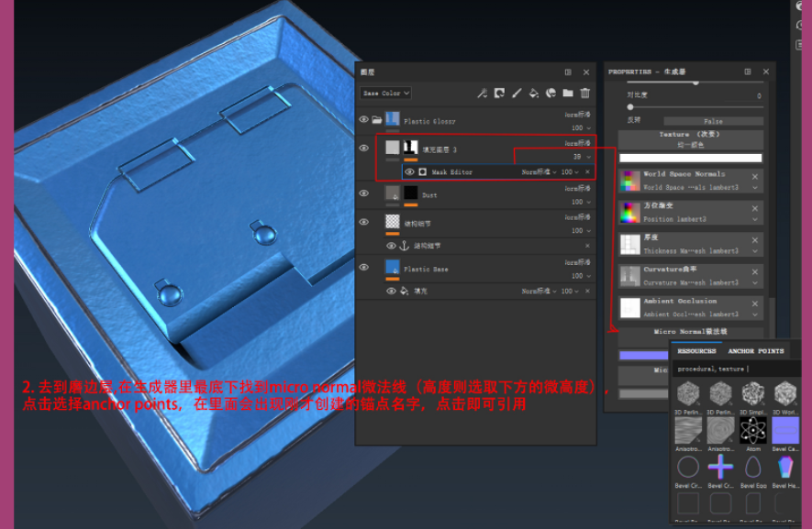This screenshot has width=812, height=529.
Task: Hide the Dust layer
Action: pos(364,193)
